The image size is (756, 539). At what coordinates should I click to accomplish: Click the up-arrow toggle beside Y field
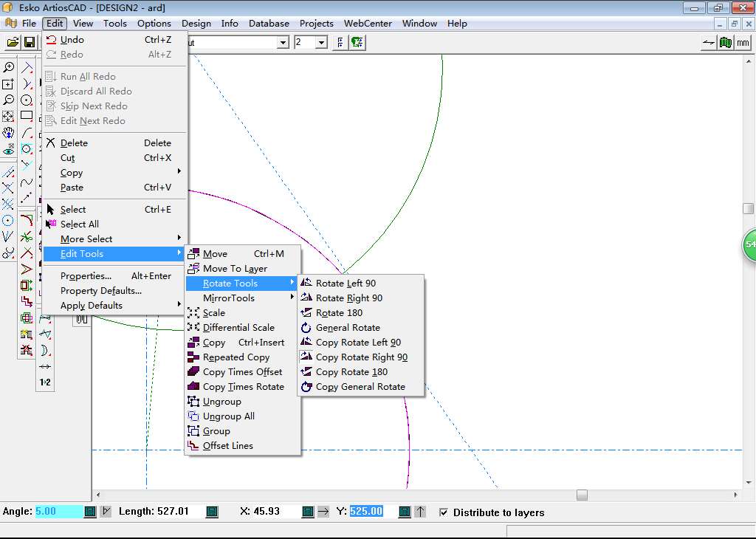[419, 512]
